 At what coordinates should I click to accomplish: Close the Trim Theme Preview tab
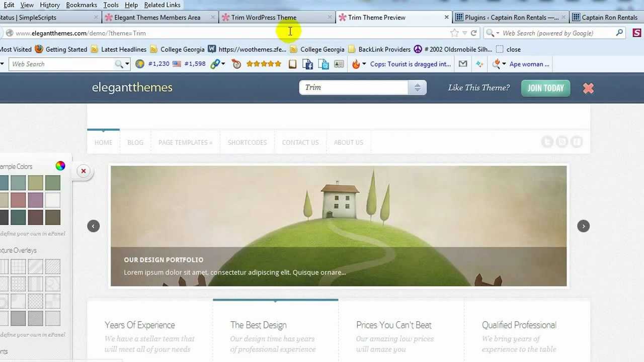click(446, 17)
